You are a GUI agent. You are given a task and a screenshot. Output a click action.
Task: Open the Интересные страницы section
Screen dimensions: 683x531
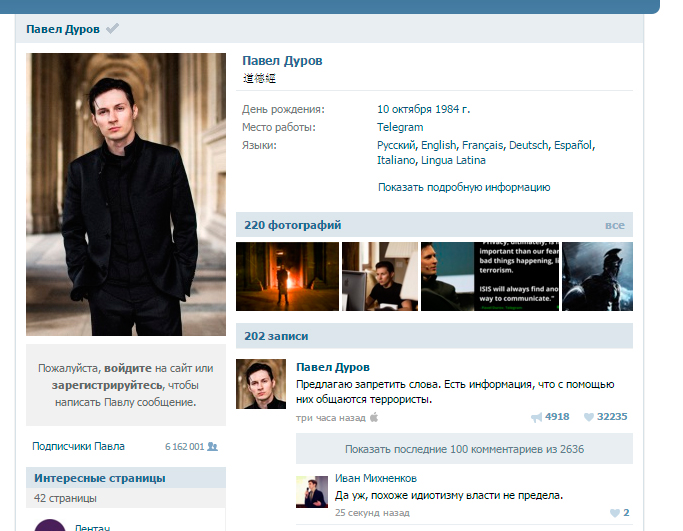(100, 478)
